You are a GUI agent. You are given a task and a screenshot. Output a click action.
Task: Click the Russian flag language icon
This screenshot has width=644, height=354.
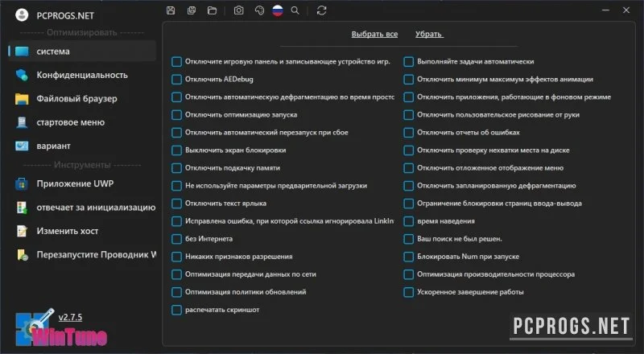[278, 10]
